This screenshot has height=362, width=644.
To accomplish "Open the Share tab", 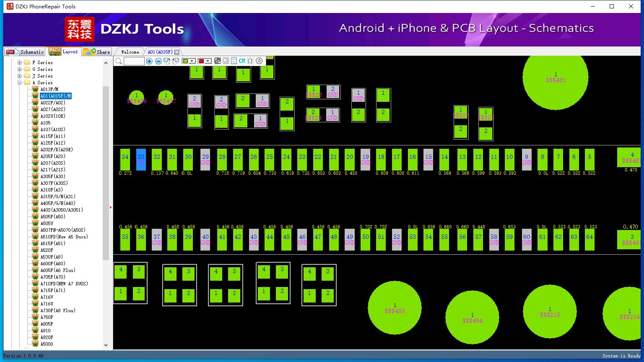I will click(x=97, y=52).
